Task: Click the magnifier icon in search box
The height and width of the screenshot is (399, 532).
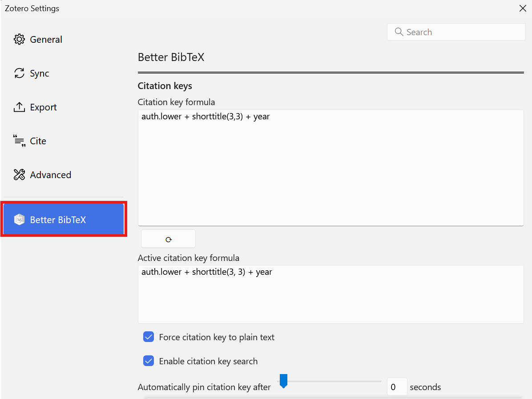Action: click(399, 32)
